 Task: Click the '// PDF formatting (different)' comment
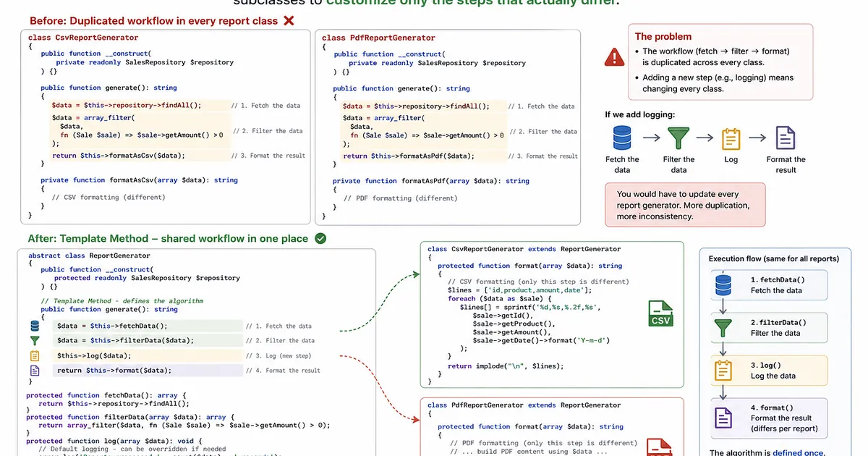coord(401,198)
